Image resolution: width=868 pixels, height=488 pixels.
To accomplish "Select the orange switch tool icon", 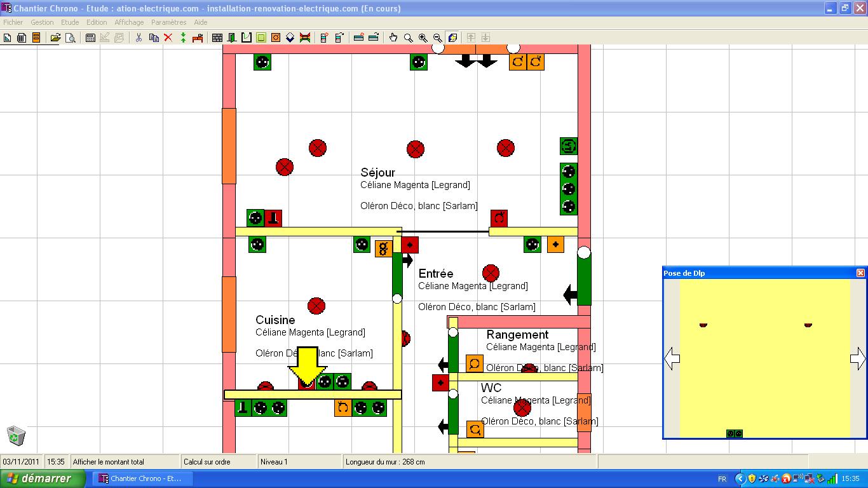I will [276, 38].
